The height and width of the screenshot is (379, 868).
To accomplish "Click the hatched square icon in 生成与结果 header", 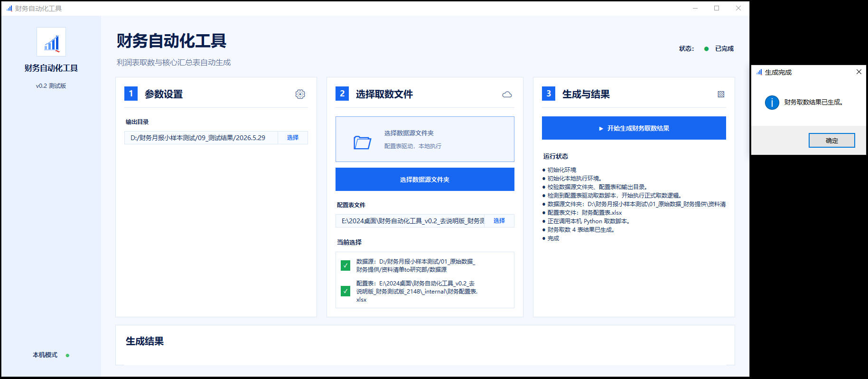I will pos(721,95).
